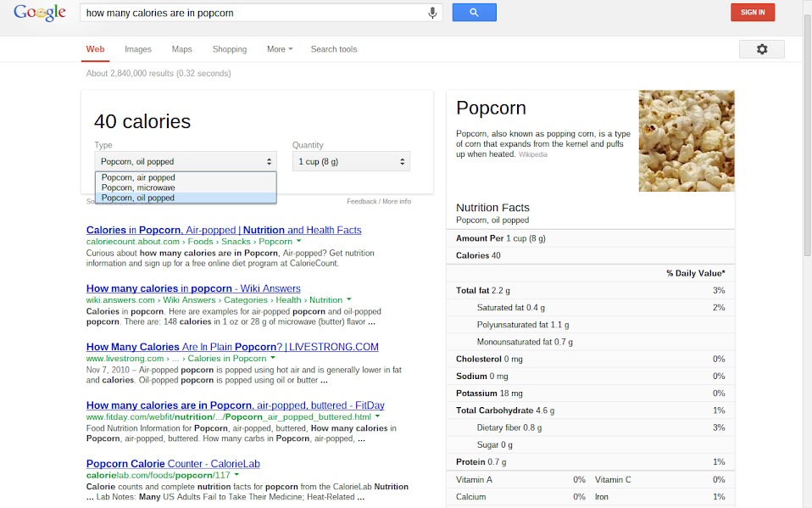Click the 'Nutrition Facts' heading

pyautogui.click(x=492, y=207)
